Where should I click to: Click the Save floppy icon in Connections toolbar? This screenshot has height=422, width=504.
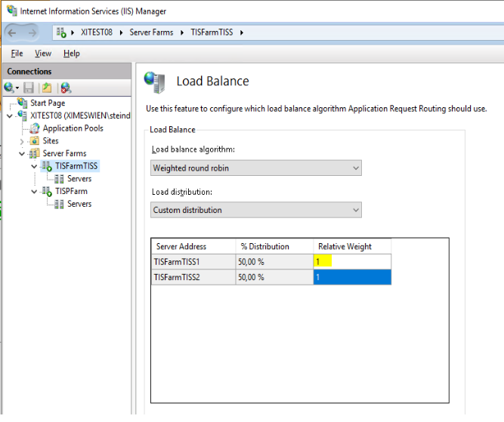coord(29,88)
